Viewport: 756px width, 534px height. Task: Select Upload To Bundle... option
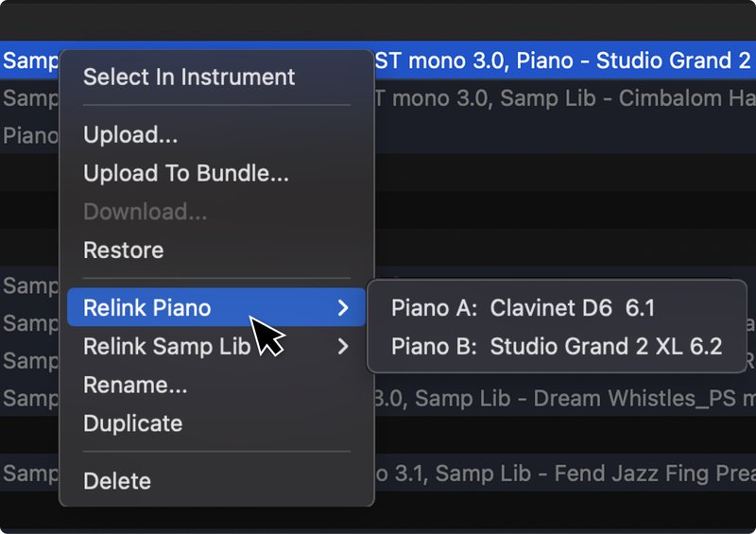tap(185, 173)
